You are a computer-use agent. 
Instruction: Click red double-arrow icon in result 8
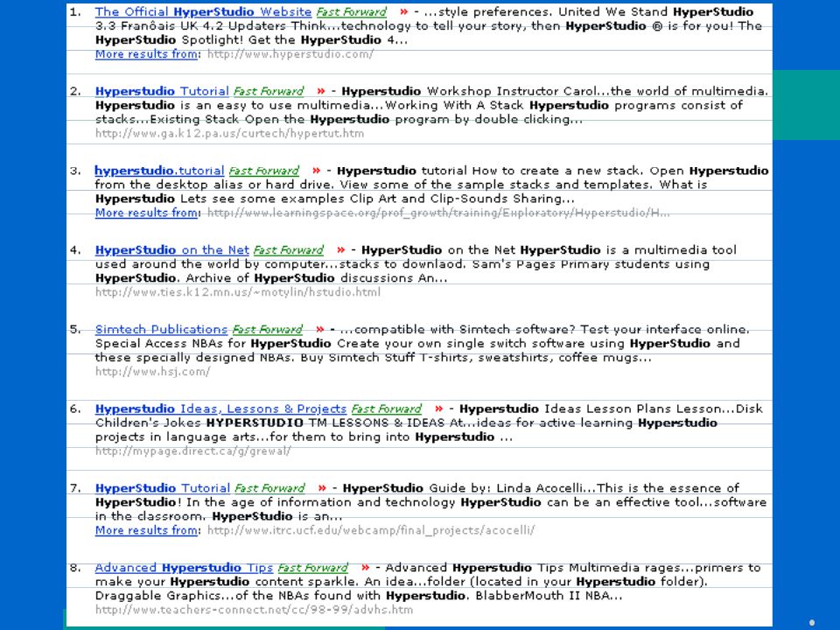[365, 568]
